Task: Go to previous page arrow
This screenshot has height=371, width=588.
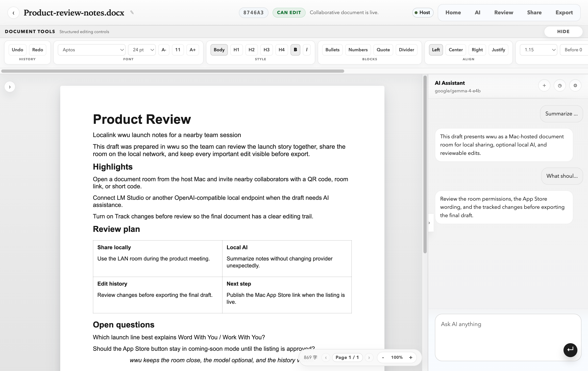Action: click(326, 357)
